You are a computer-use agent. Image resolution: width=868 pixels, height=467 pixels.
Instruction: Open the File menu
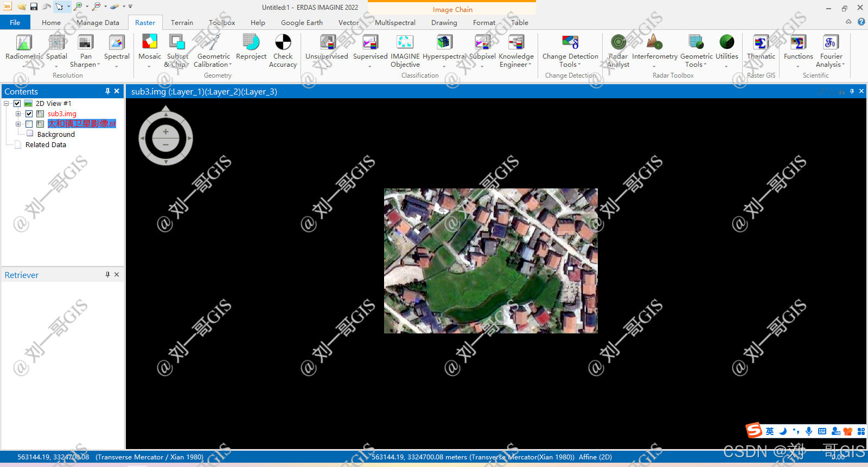(x=15, y=22)
